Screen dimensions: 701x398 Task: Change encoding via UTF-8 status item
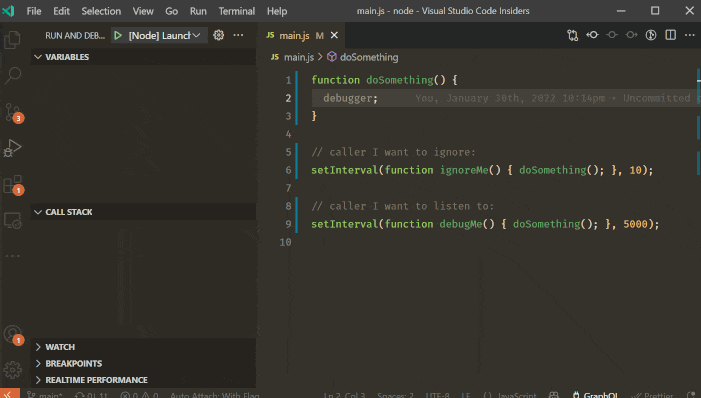tap(437, 394)
